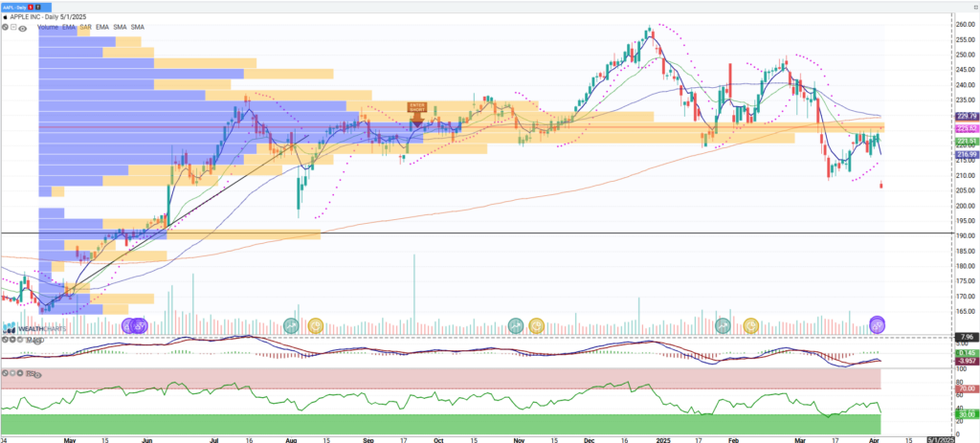Select the first EMA indicator label
Image resolution: width=980 pixels, height=443 pixels.
[69, 28]
